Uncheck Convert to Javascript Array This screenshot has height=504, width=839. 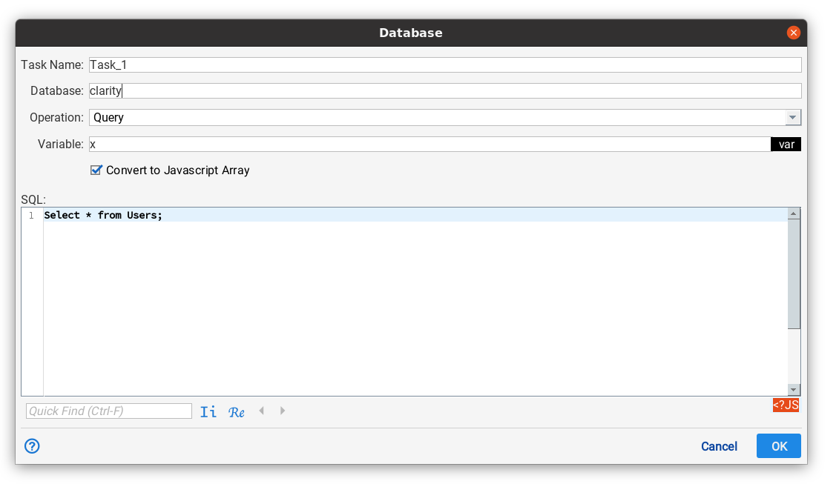(96, 170)
